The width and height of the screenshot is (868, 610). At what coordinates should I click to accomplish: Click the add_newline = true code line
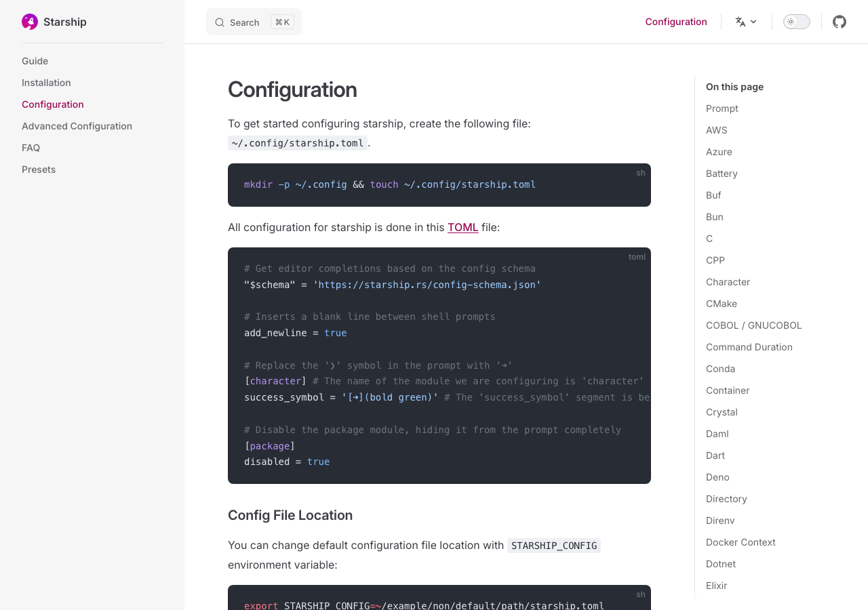pyautogui.click(x=296, y=333)
